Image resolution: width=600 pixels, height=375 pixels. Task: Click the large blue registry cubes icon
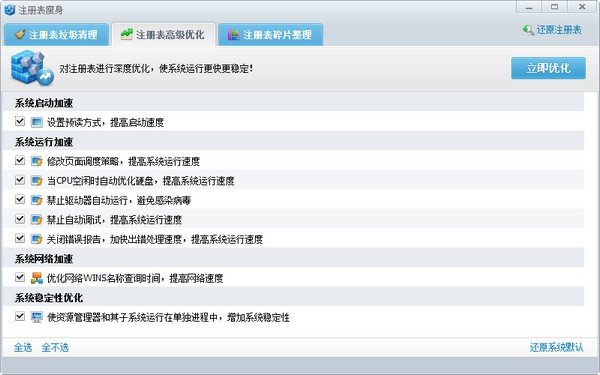pos(32,68)
